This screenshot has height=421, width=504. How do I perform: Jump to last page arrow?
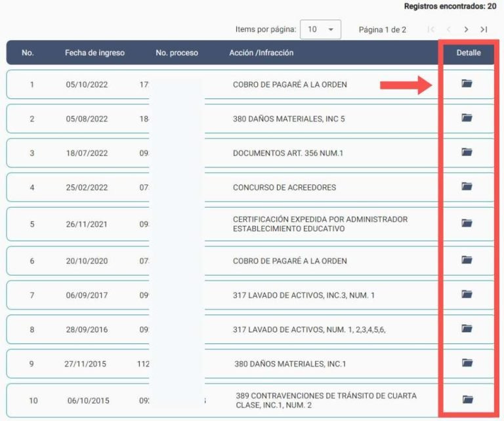(484, 30)
